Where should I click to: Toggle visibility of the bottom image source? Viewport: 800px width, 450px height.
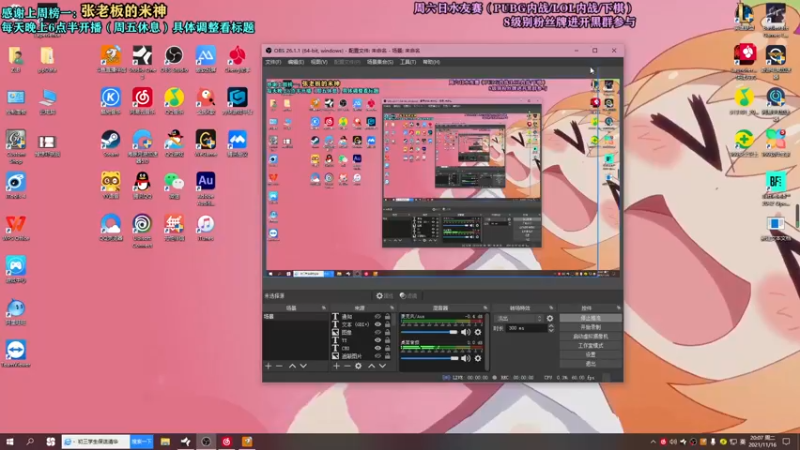click(x=378, y=356)
